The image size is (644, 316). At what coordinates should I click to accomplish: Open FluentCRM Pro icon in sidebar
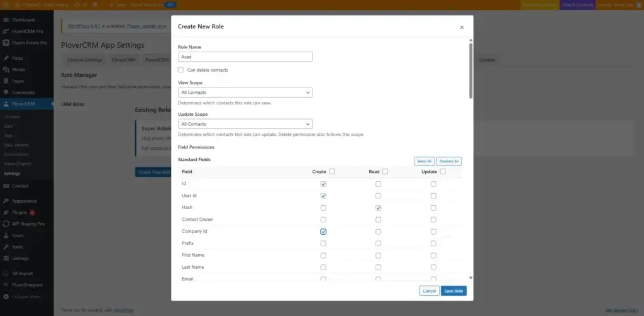pyautogui.click(x=6, y=31)
